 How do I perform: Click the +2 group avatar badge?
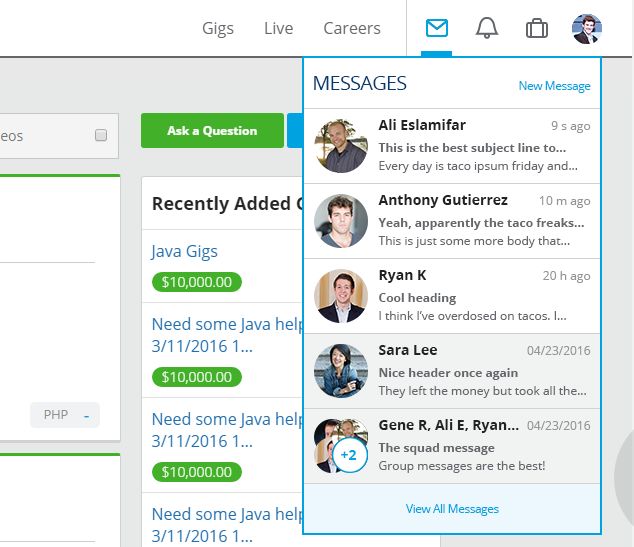tap(349, 455)
